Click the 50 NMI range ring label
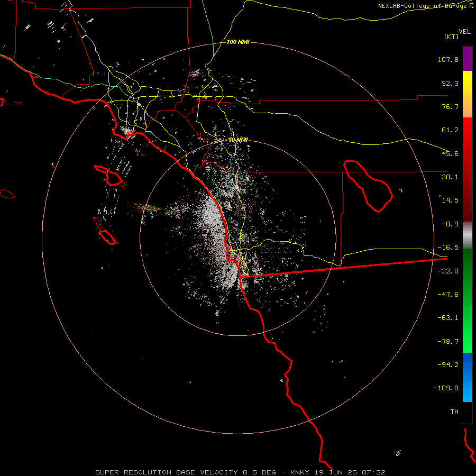 pyautogui.click(x=238, y=140)
